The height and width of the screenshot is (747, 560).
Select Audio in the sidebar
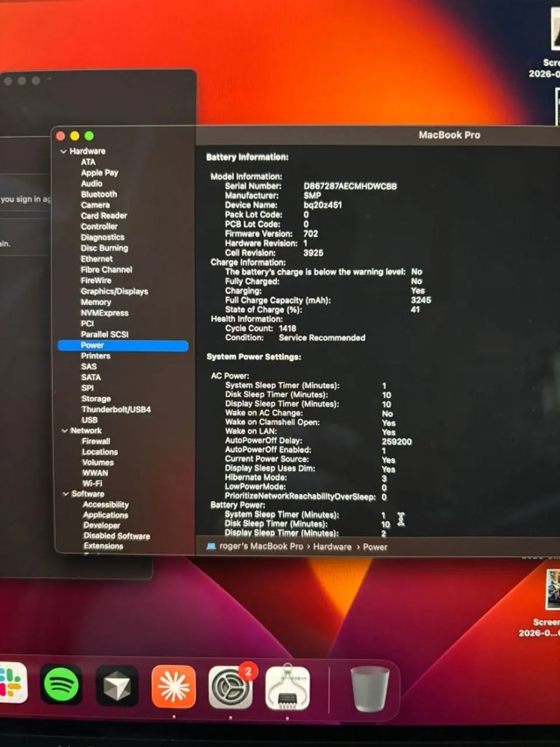pyautogui.click(x=92, y=183)
